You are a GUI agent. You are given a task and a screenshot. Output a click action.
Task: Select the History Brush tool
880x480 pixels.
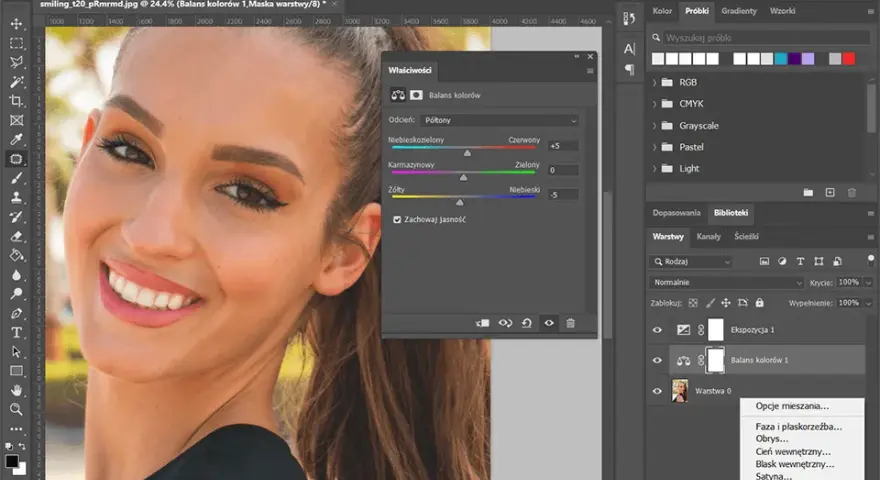pos(16,217)
